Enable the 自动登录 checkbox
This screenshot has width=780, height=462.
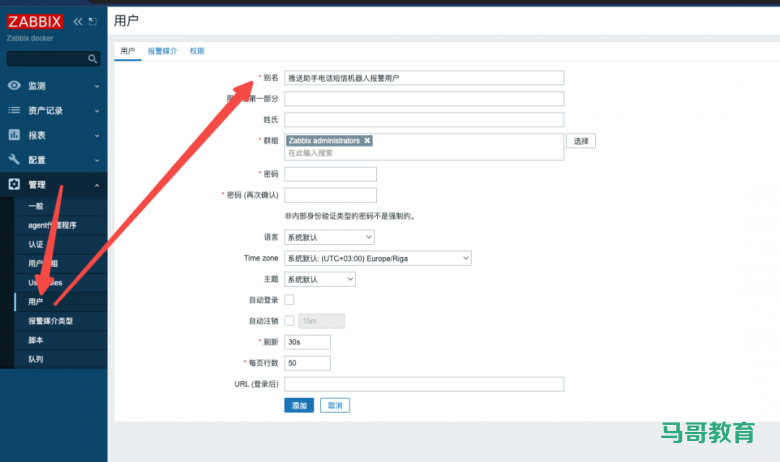[x=290, y=299]
